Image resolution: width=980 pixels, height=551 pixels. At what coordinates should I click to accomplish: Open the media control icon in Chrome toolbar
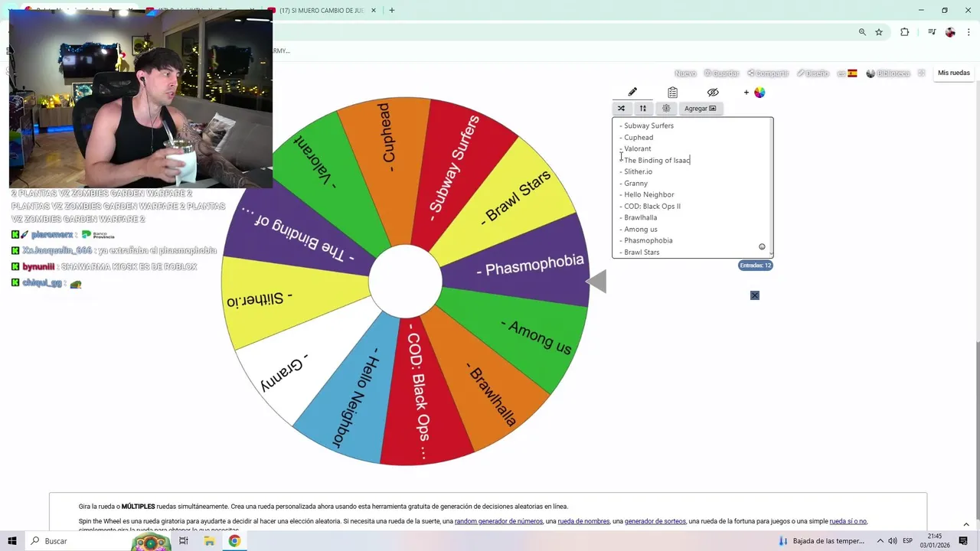click(x=932, y=32)
